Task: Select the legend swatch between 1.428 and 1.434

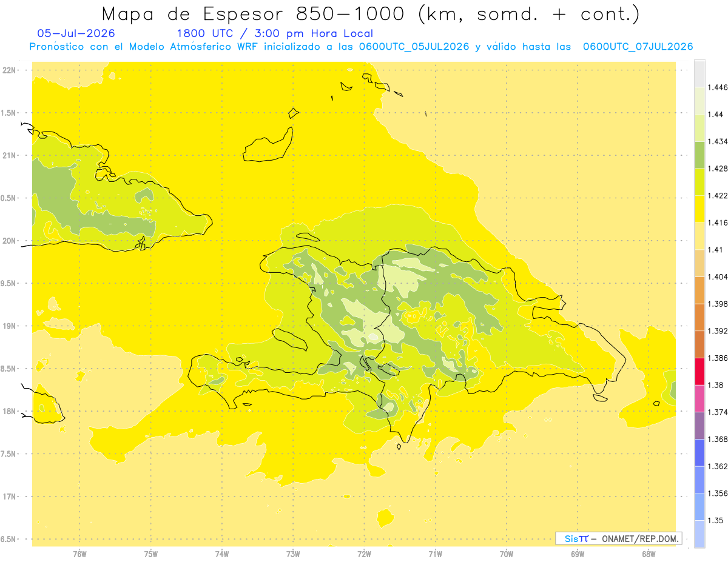Action: 699,155
